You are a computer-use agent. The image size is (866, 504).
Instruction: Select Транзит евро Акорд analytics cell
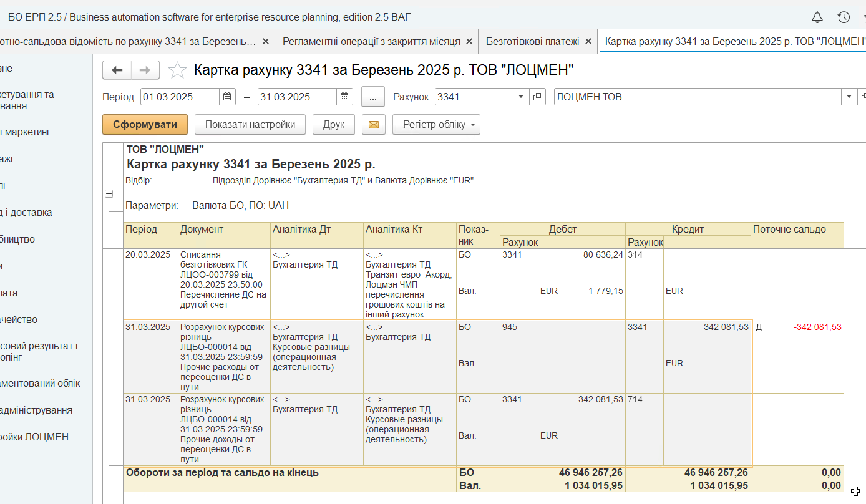click(409, 284)
